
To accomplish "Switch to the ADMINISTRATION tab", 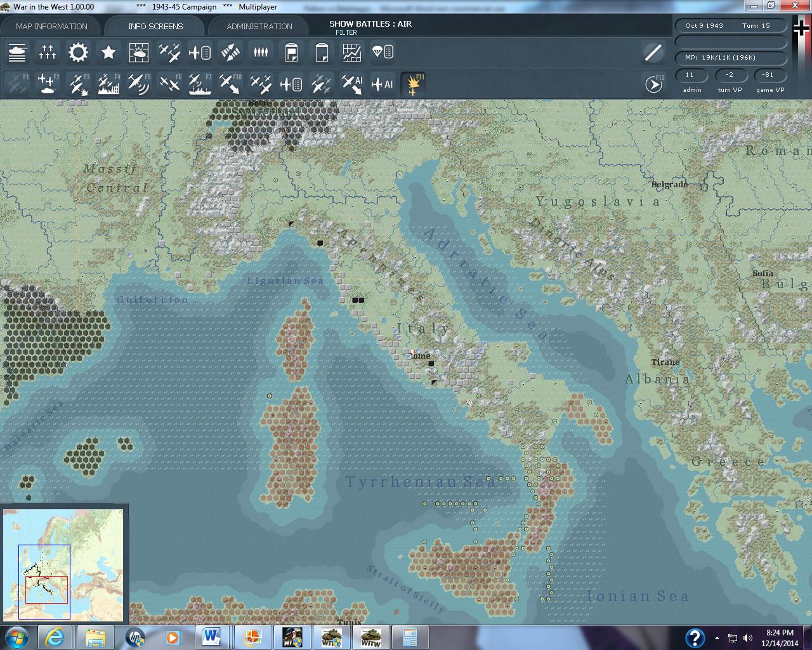I will coord(259,26).
